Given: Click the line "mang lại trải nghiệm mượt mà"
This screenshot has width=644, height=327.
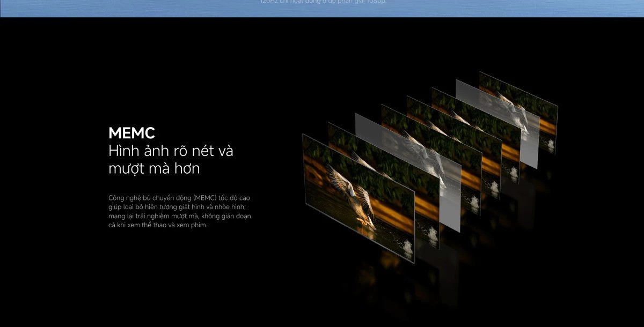Looking at the screenshot, I should (x=180, y=216).
